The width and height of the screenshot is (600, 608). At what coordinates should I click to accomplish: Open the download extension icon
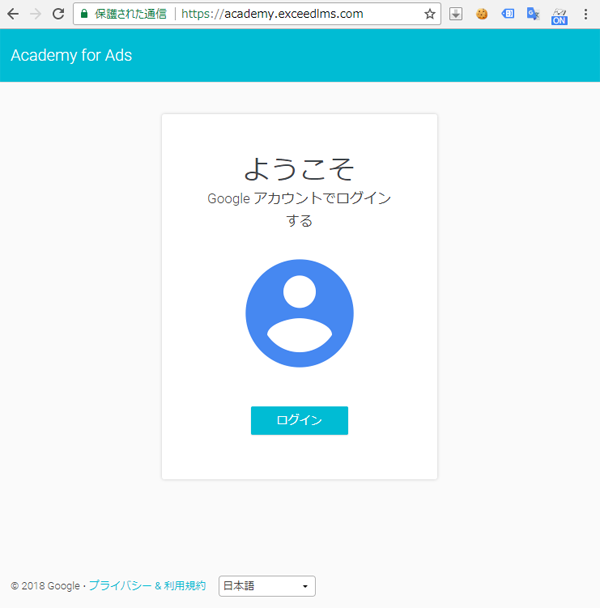tap(456, 14)
